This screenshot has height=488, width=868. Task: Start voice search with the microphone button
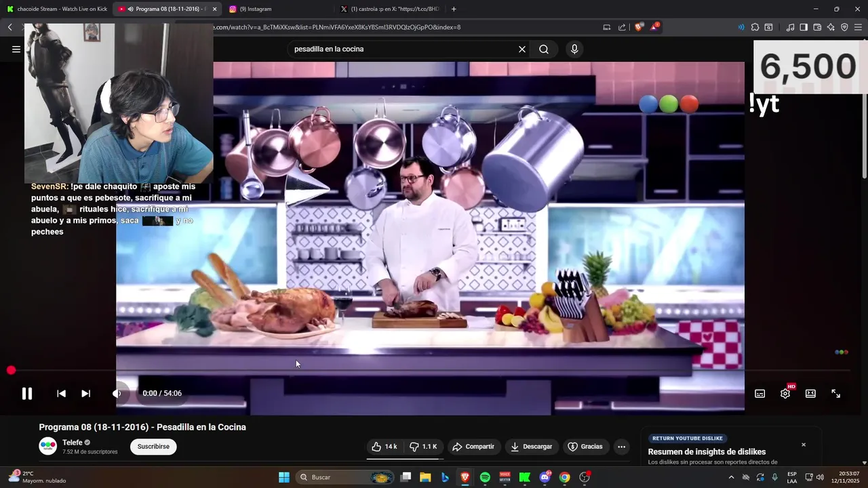tap(574, 49)
